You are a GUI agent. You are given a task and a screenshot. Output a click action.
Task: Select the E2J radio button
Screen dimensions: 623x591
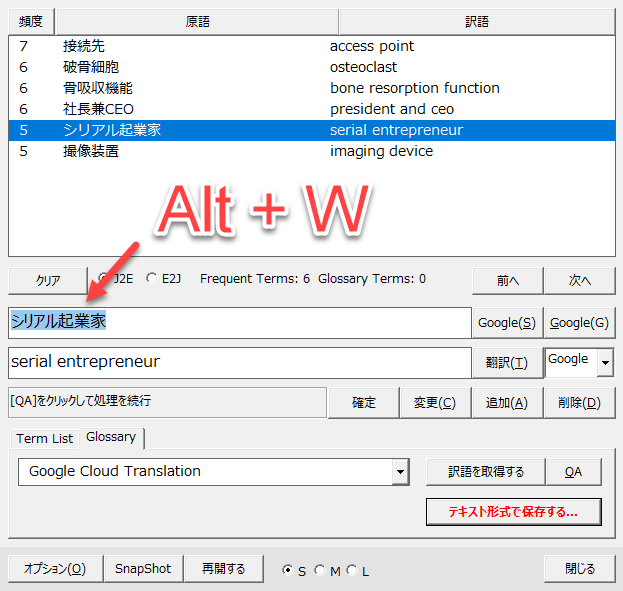[152, 280]
